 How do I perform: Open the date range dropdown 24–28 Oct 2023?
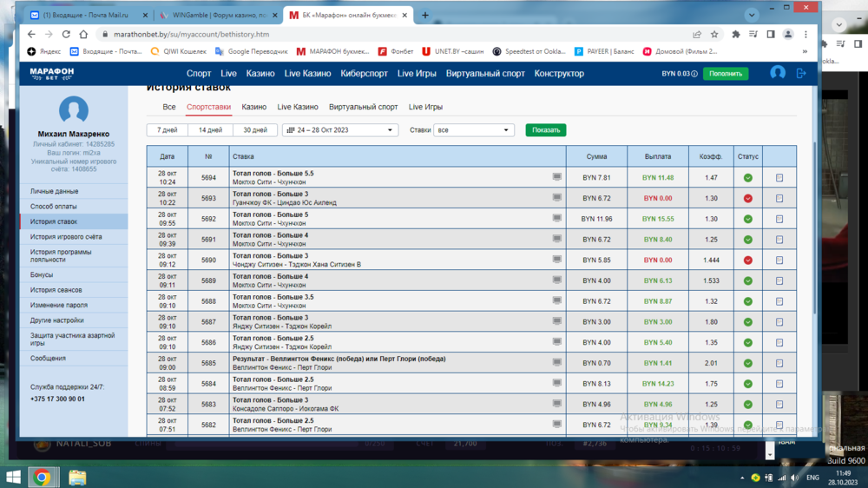tap(339, 130)
